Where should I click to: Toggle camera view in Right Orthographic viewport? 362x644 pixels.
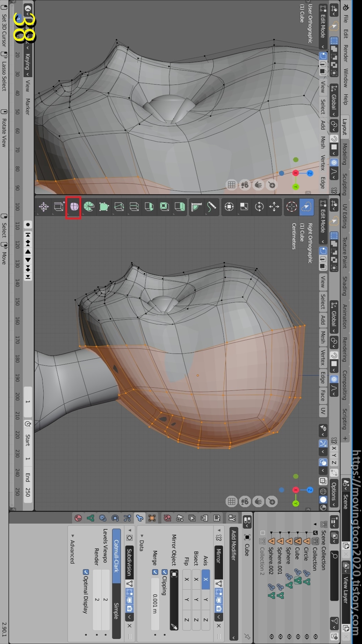[245, 502]
